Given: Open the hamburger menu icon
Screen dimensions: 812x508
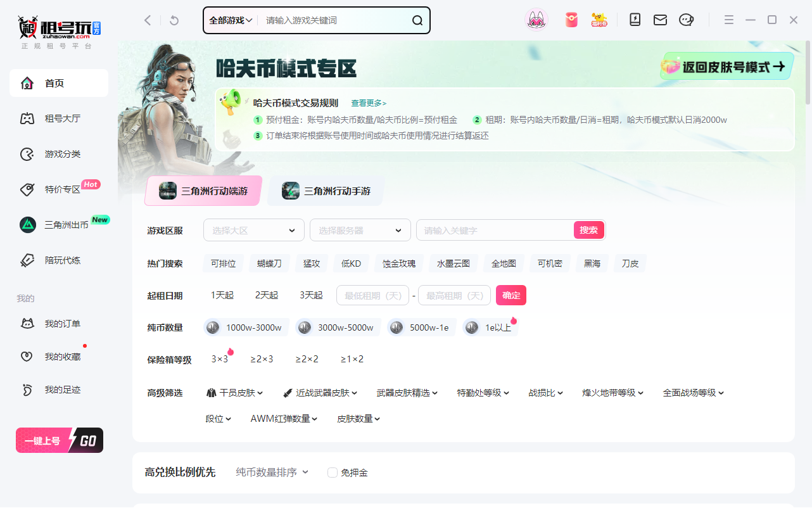Looking at the screenshot, I should [x=729, y=20].
